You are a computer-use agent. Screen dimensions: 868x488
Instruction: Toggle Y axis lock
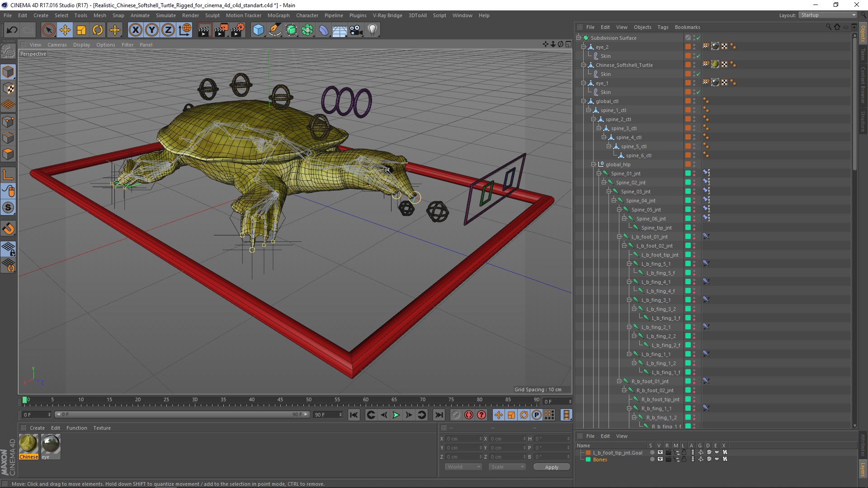[152, 30]
